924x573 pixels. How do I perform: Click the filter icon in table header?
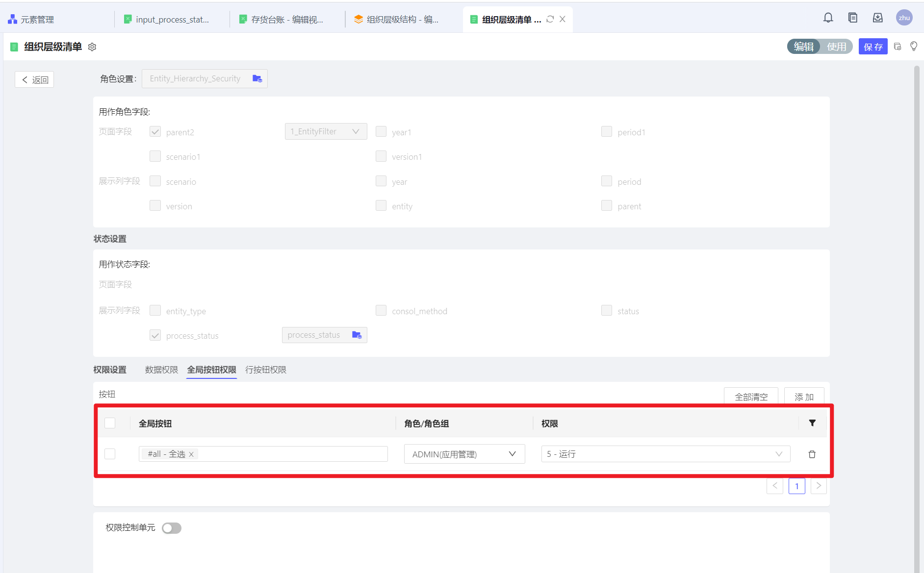pos(812,423)
